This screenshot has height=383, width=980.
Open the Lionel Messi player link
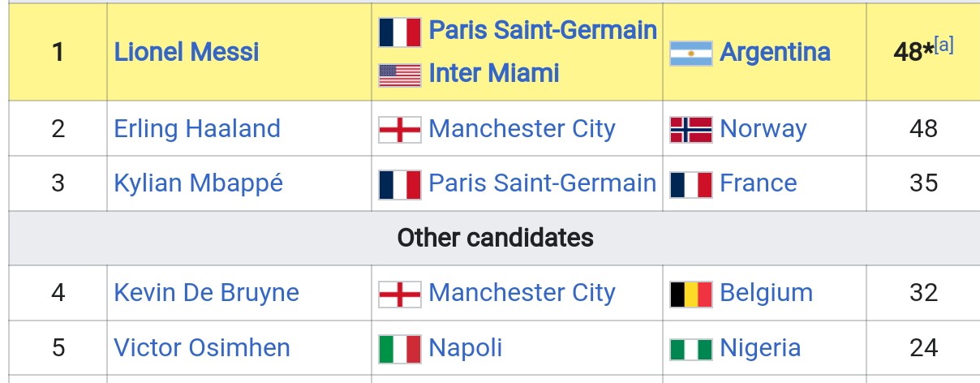(187, 53)
